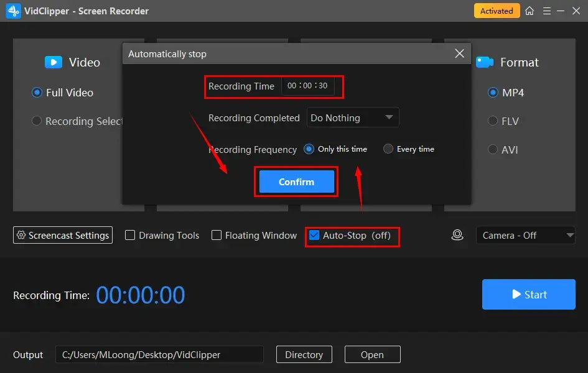
Task: Click the output path input field
Action: coord(159,354)
